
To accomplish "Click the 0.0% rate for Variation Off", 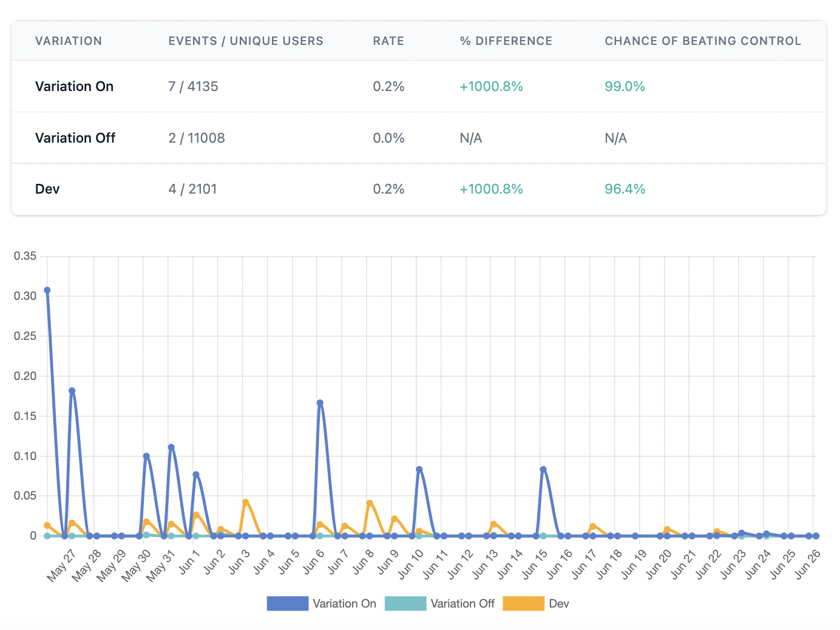I will click(x=388, y=138).
